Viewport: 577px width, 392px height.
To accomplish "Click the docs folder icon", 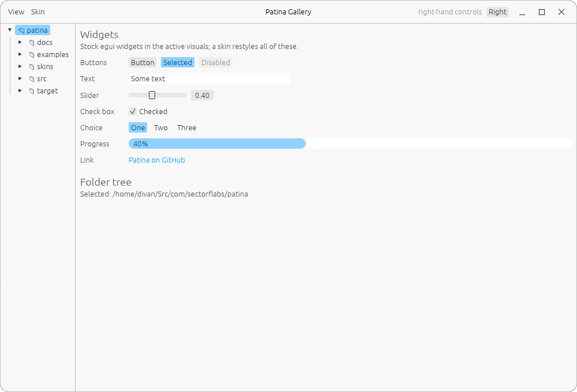I will coord(32,43).
